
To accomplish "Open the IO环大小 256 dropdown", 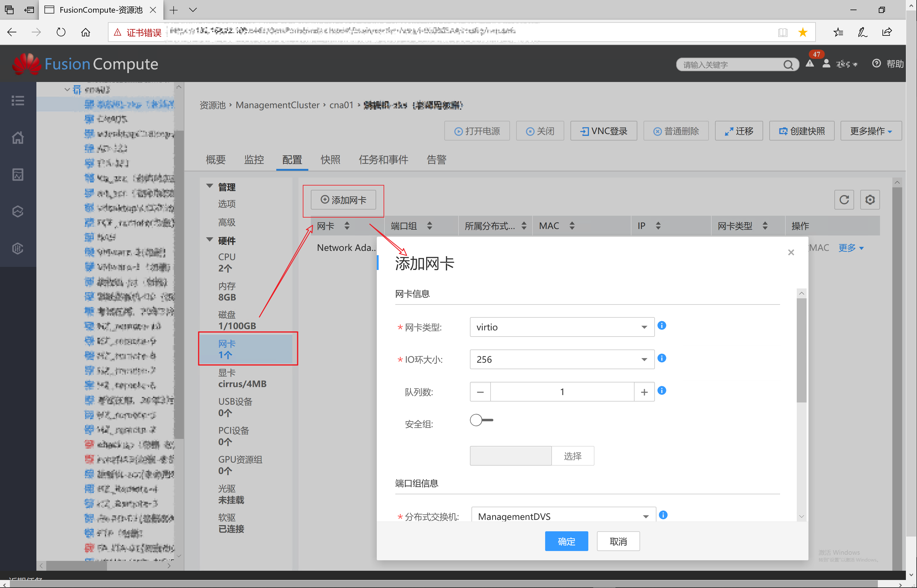I will 561,360.
